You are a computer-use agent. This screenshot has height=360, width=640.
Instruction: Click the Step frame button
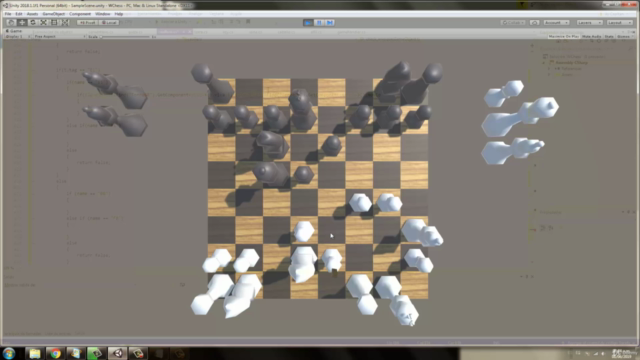(x=330, y=22)
